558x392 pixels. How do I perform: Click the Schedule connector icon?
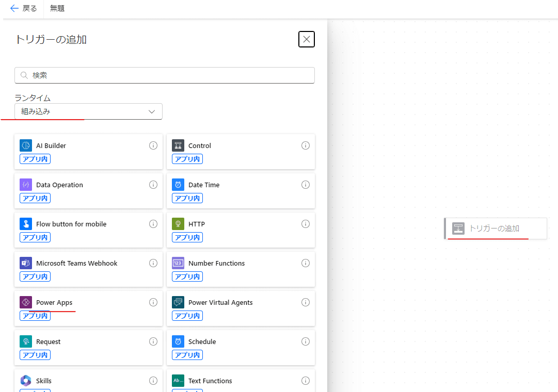pos(178,341)
